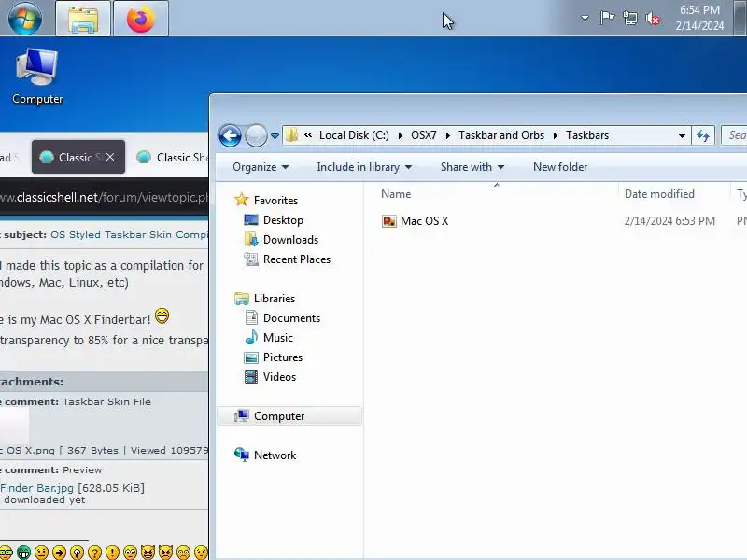Click the 2/14/2024 6:53 PM date cell

coord(669,221)
